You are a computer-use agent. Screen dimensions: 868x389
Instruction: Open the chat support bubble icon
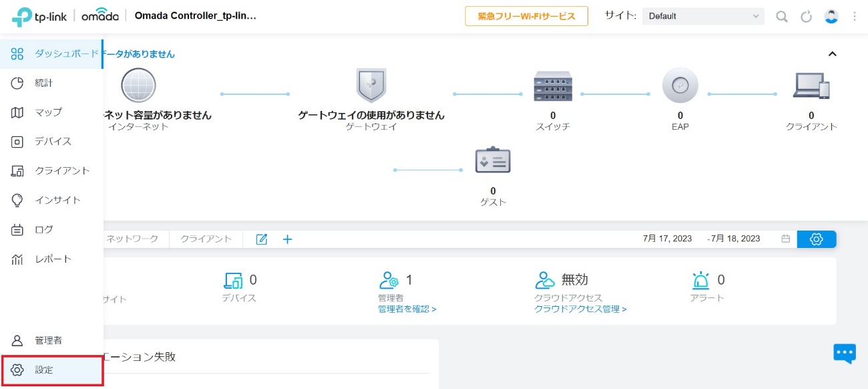[x=845, y=353]
